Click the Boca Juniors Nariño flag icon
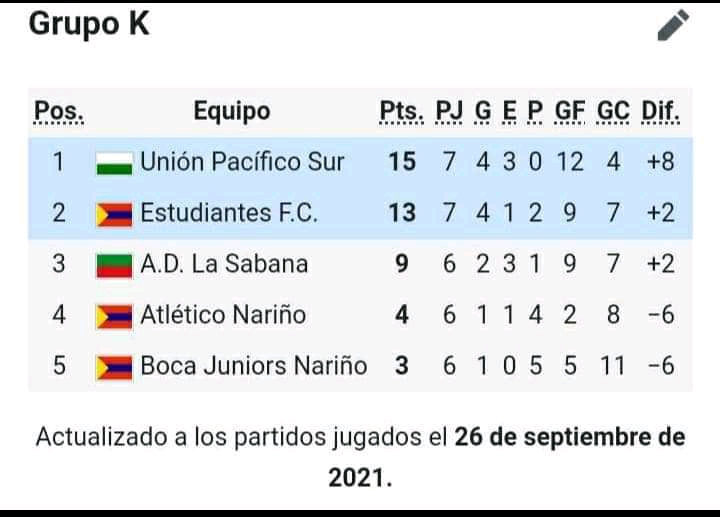Viewport: 720px width, 517px height. (114, 368)
